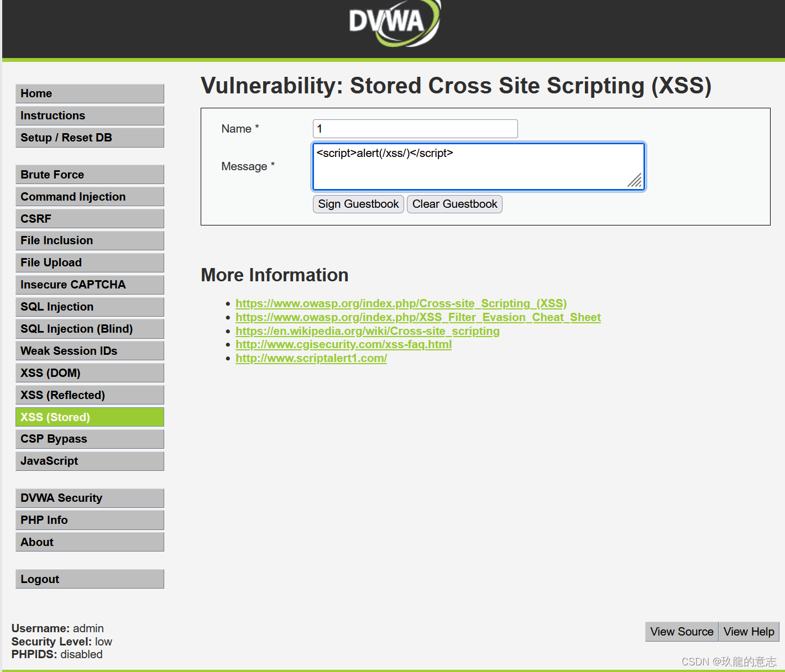The height and width of the screenshot is (672, 785).
Task: Go to File Upload module
Action: click(x=90, y=262)
